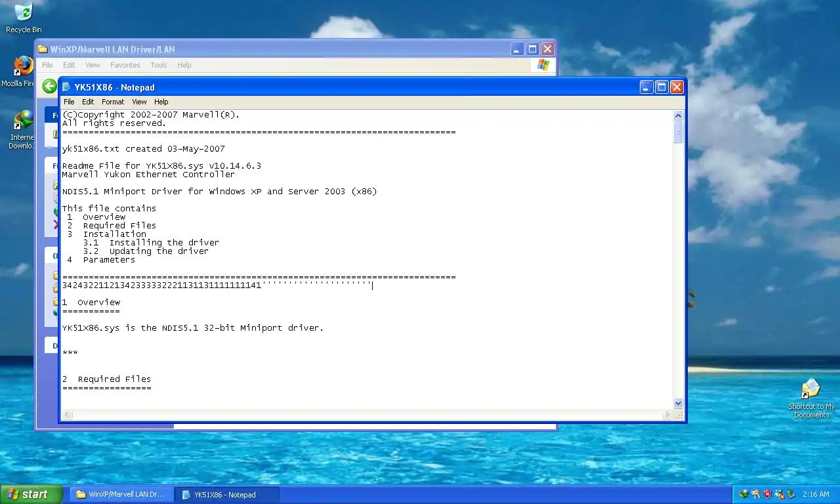Open Internet Download Manager desktop shortcut
The image size is (840, 504).
22,130
